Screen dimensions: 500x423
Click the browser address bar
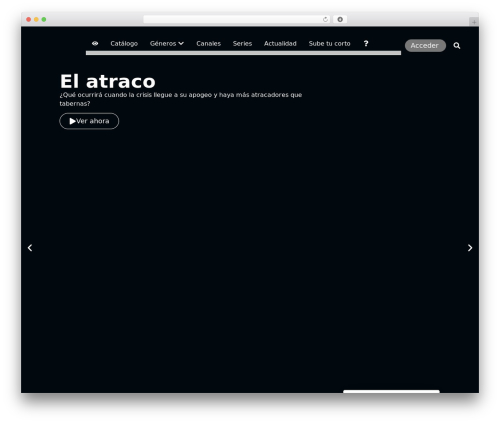237,19
